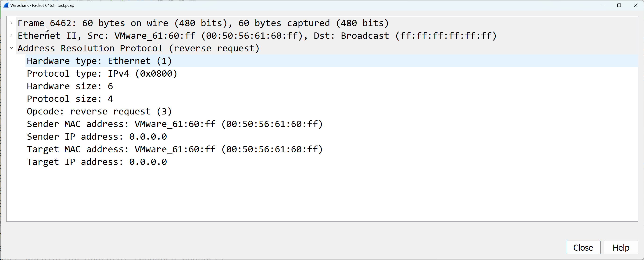
Task: Select the Protocol size: 4 field
Action: (332, 99)
